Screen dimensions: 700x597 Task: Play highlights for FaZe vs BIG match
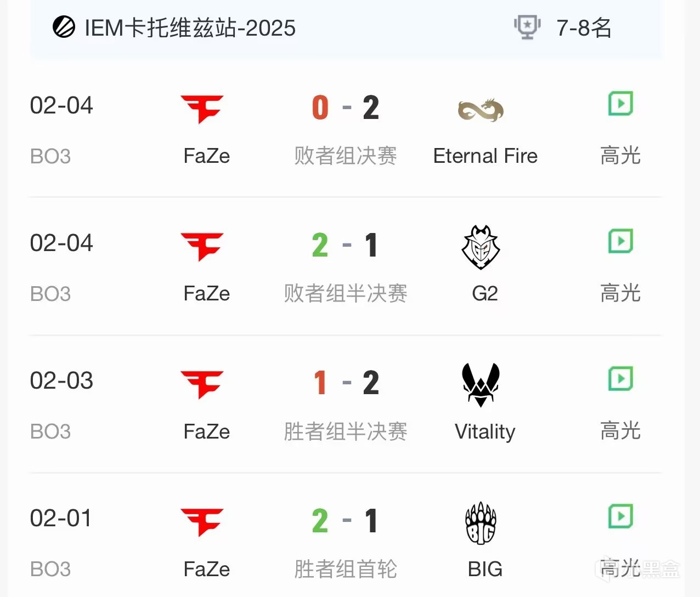point(620,516)
